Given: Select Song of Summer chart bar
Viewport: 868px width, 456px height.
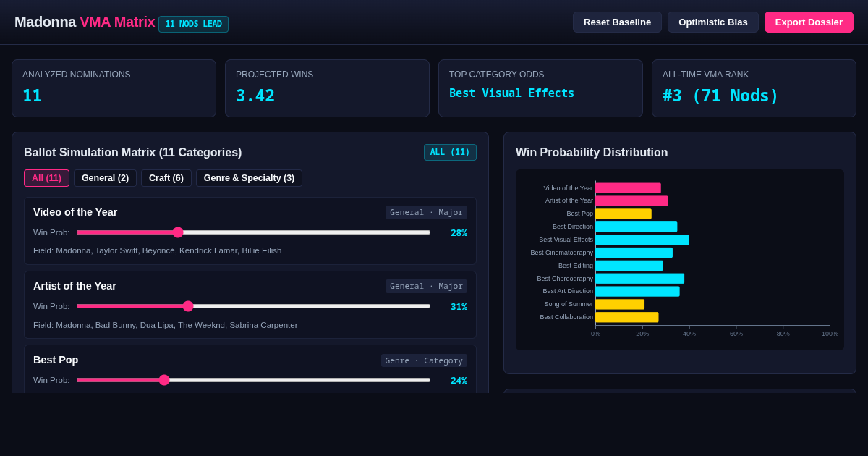Looking at the screenshot, I should pos(620,304).
